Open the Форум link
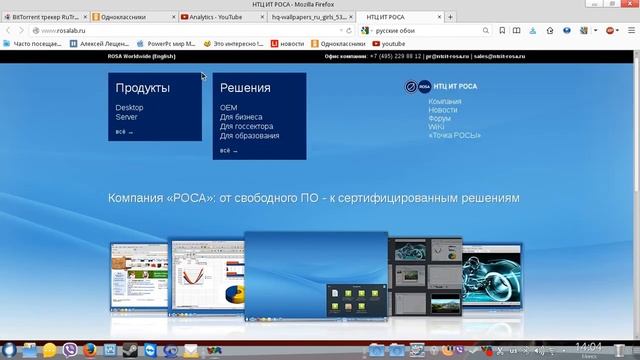Image resolution: width=640 pixels, height=360 pixels. [440, 118]
